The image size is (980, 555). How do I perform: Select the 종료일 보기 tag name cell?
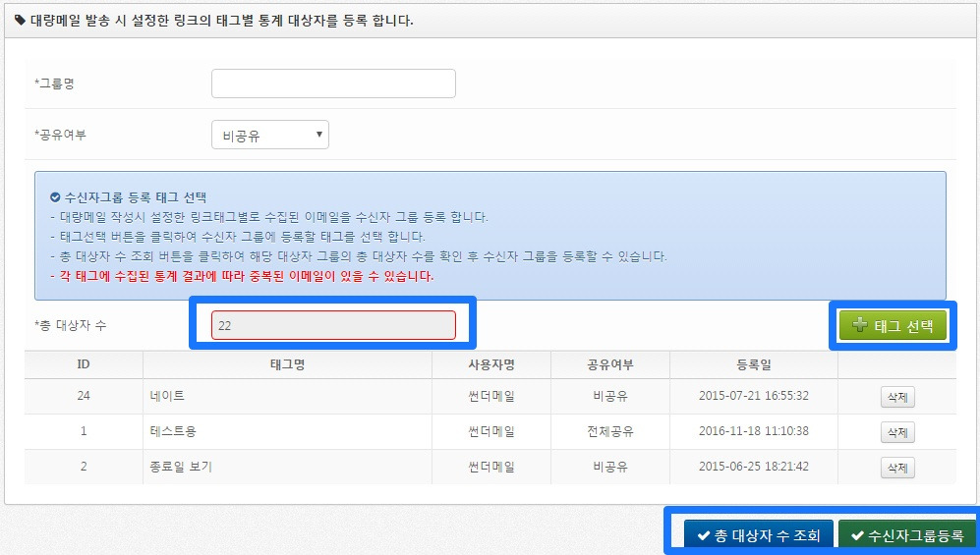287,467
